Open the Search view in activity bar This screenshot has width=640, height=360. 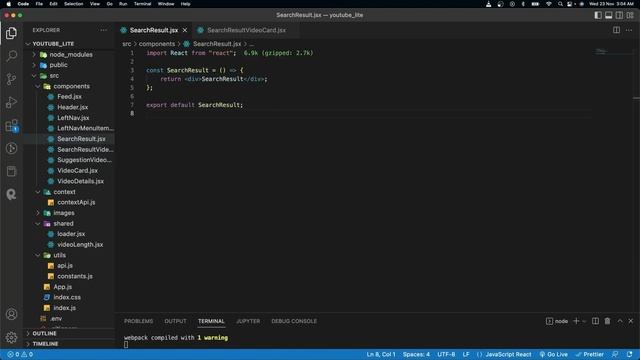click(x=11, y=56)
